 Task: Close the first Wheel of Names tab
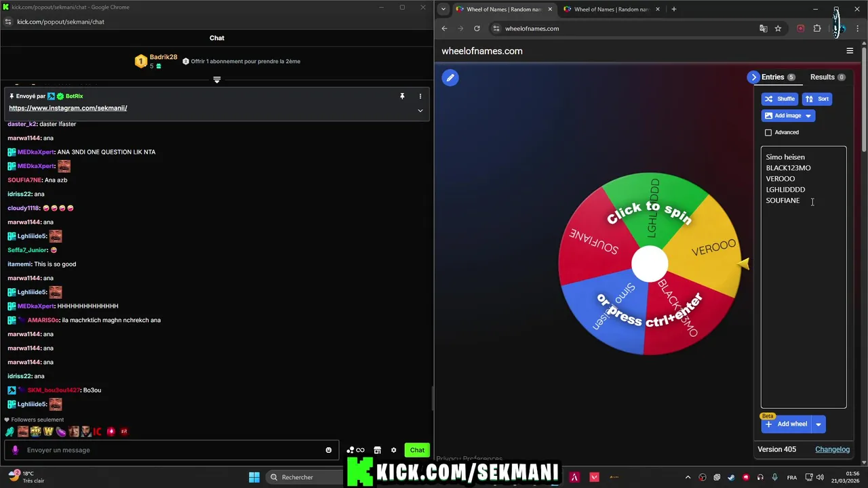tap(550, 9)
